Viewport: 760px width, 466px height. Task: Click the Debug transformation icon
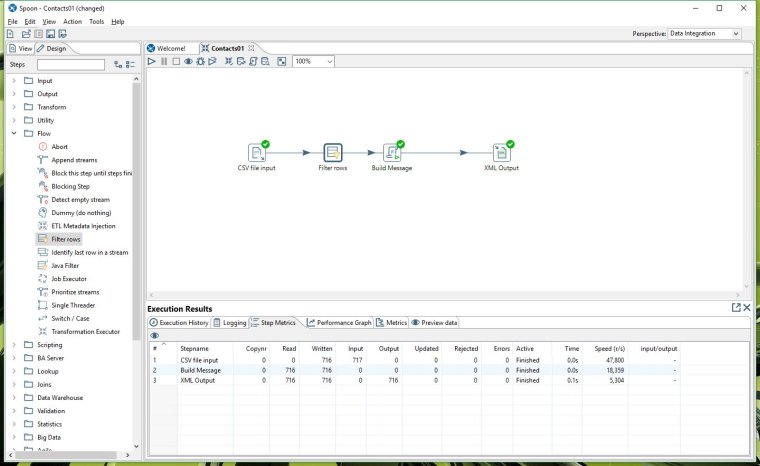[x=200, y=61]
